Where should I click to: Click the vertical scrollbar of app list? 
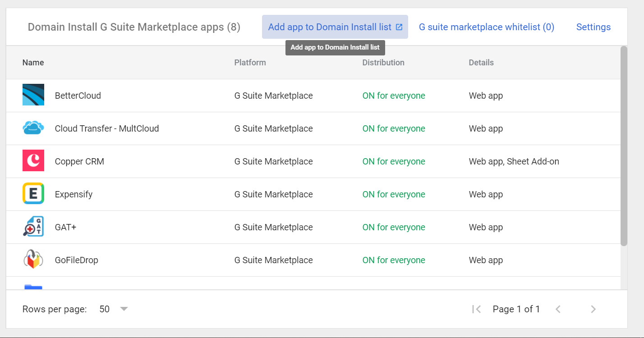tap(624, 145)
